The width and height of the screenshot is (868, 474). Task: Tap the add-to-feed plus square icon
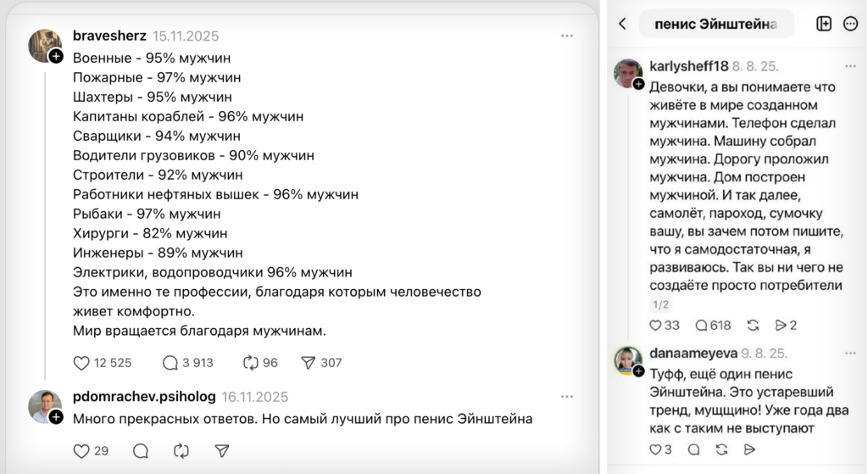824,24
